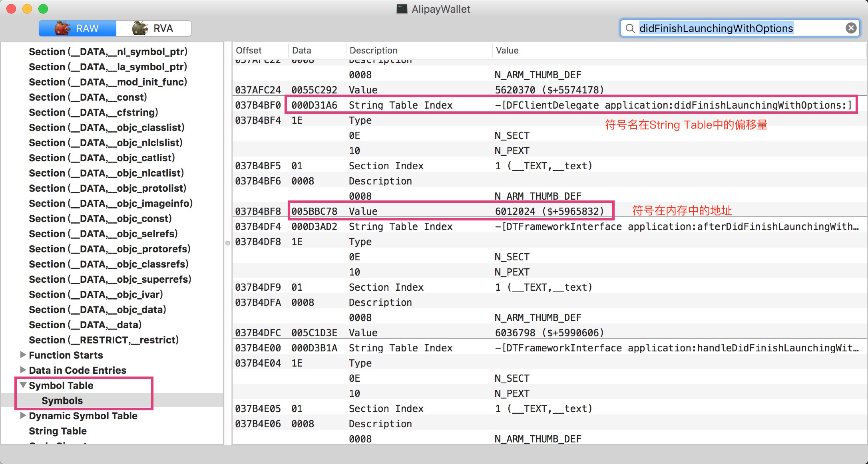Select Section (__DATA,__objc_classlist)

click(x=106, y=127)
